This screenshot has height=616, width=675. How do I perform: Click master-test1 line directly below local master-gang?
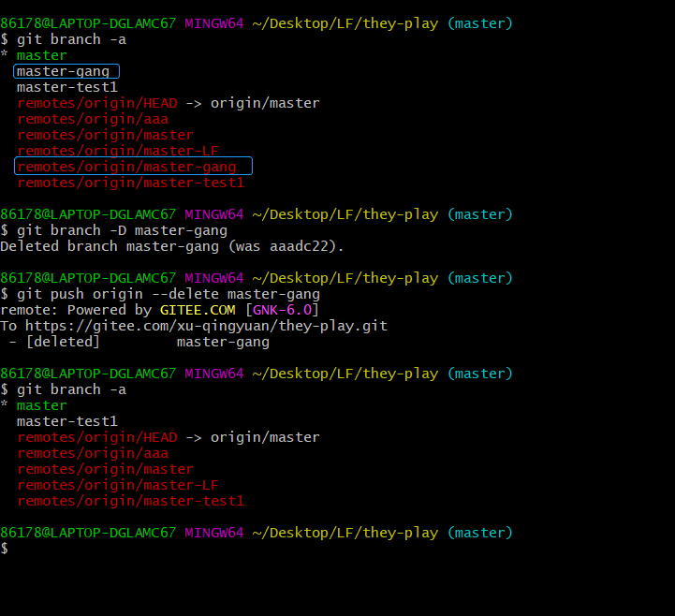click(67, 87)
